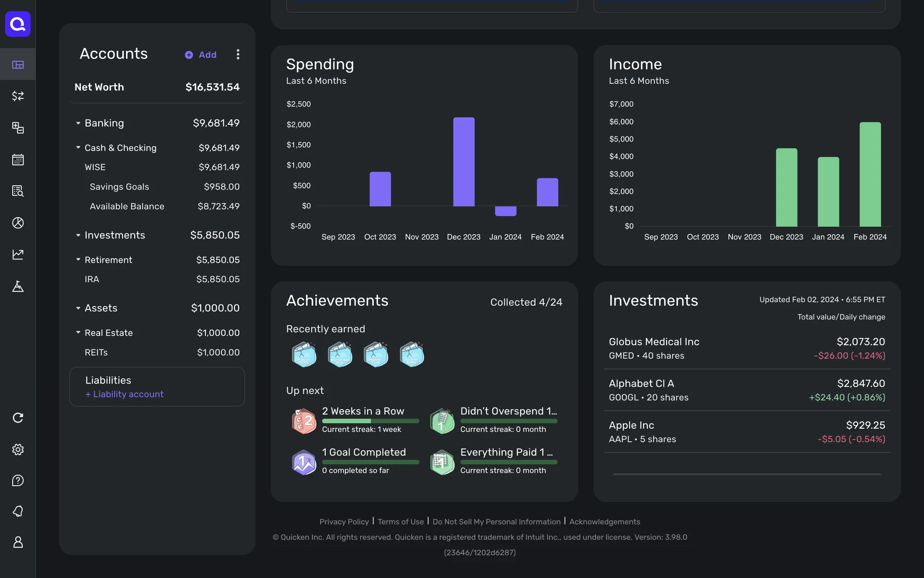Open the Settings gear icon
Screen dimensions: 924x578
click(x=18, y=449)
